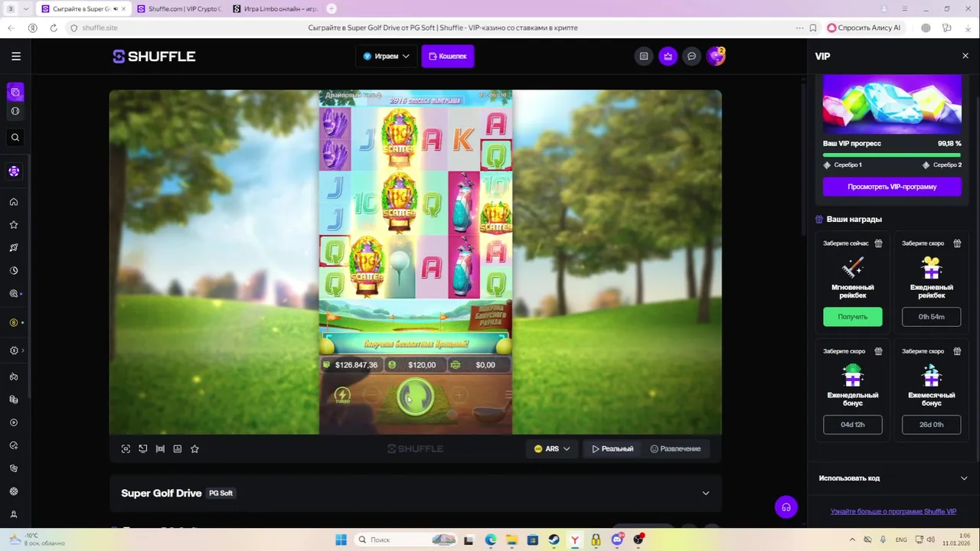This screenshot has width=980, height=551.
Task: Claim instant rakeback with Получить button
Action: tap(852, 317)
